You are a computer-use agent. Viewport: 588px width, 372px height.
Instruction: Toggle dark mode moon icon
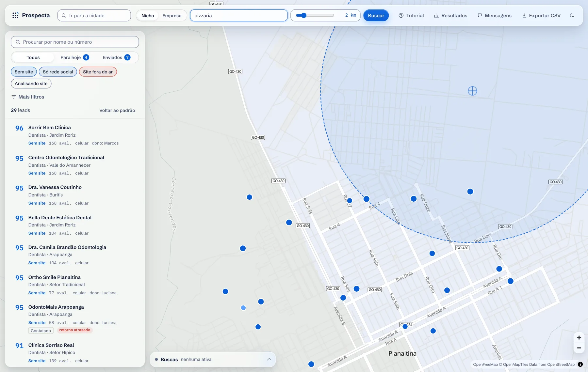pyautogui.click(x=572, y=15)
